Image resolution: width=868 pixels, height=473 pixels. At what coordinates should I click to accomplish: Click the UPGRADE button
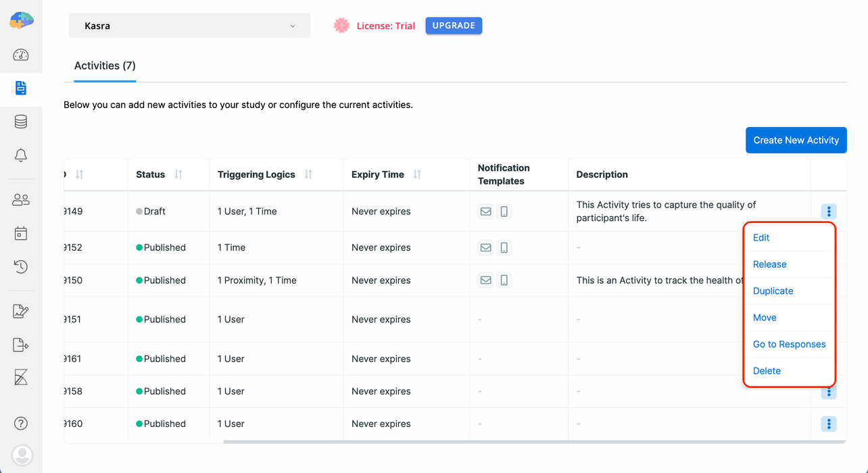click(x=454, y=25)
